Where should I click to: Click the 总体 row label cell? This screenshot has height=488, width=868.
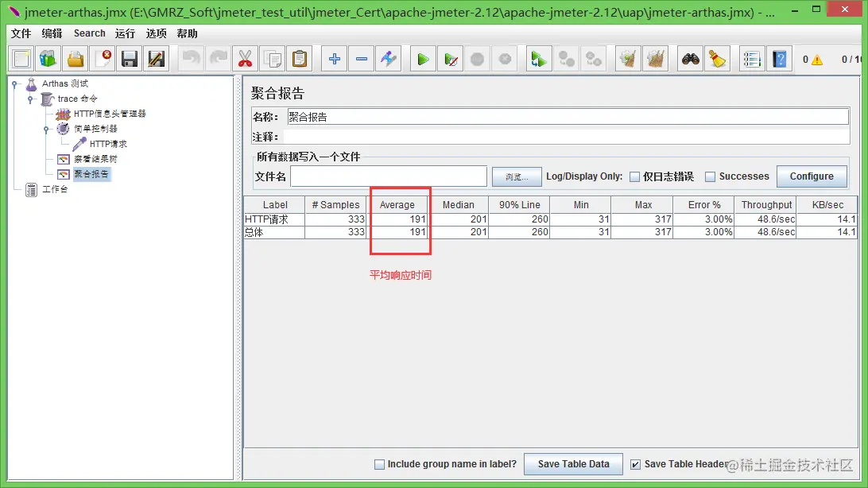[x=274, y=232]
